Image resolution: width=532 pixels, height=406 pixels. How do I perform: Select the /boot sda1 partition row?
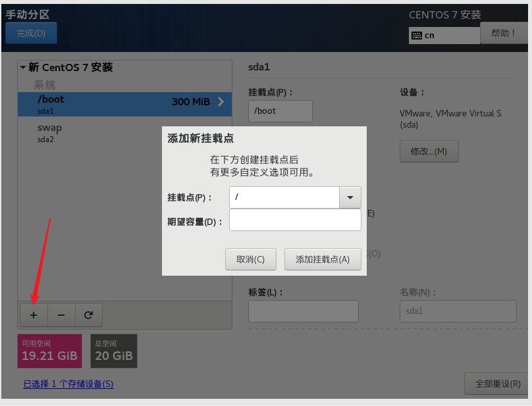coord(125,104)
